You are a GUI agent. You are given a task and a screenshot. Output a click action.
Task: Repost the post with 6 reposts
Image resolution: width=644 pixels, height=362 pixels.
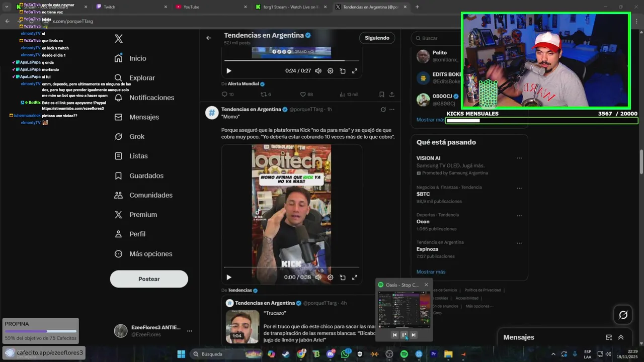[x=266, y=94]
